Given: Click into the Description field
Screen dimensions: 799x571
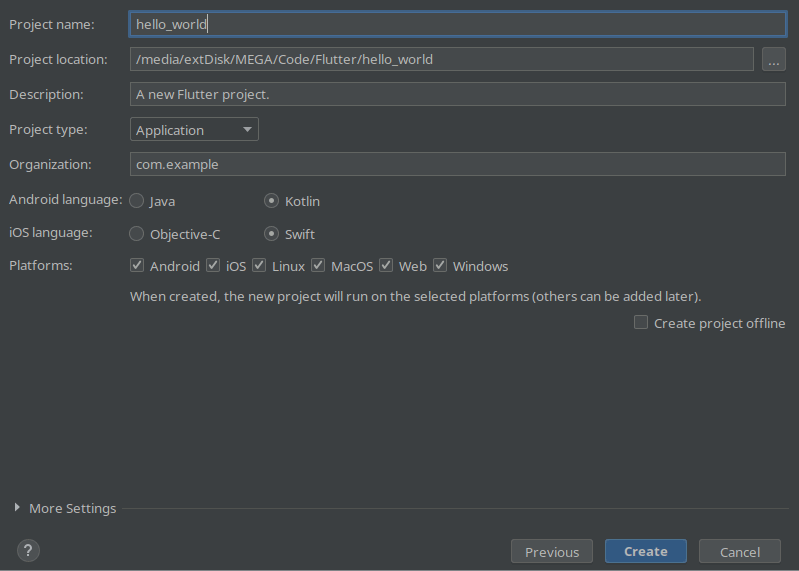Looking at the screenshot, I should click(458, 94).
